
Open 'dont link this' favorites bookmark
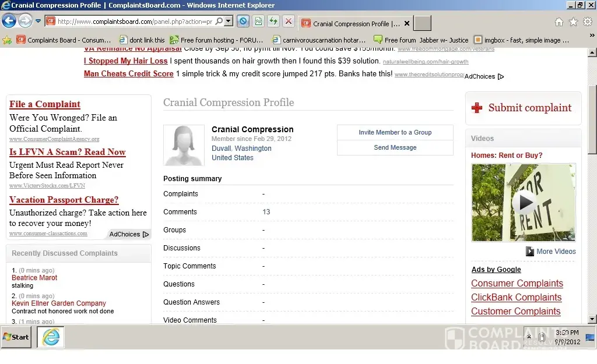point(142,40)
